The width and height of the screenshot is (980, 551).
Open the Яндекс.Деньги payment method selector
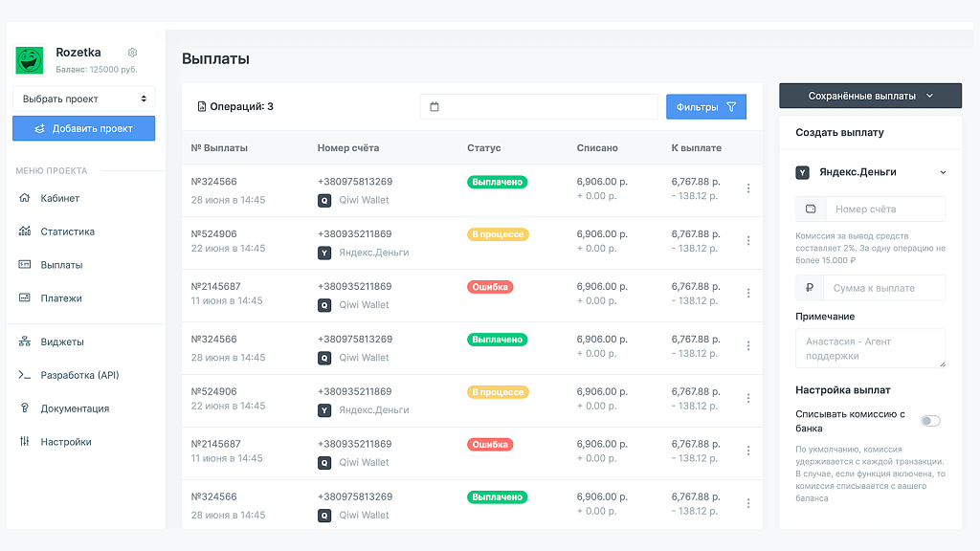[870, 172]
